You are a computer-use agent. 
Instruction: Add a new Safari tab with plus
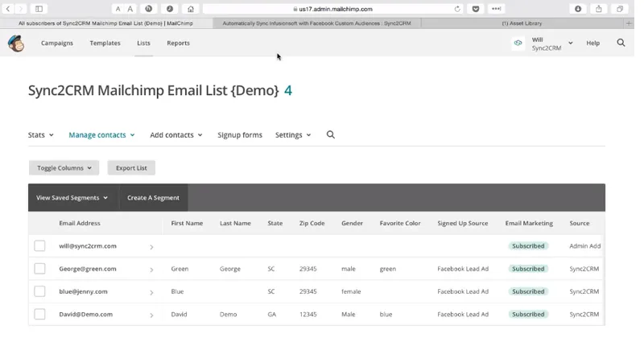[x=629, y=23]
